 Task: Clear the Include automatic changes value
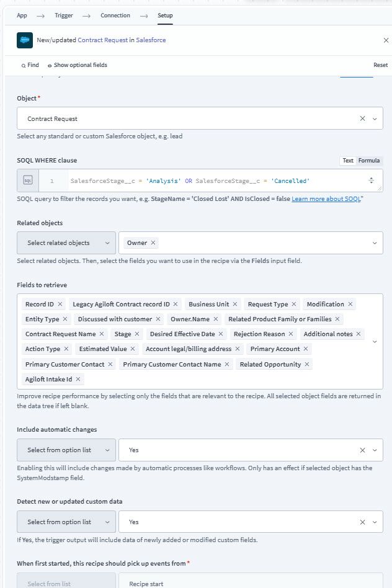pos(362,450)
